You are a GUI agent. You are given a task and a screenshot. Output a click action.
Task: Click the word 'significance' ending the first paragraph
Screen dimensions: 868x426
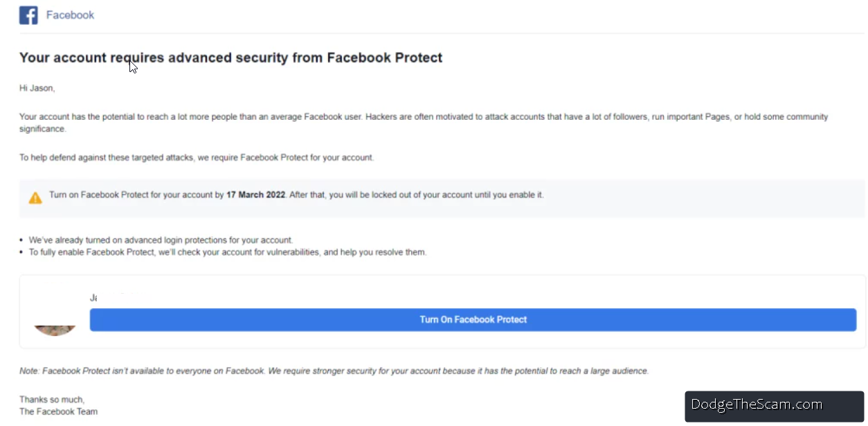click(42, 129)
